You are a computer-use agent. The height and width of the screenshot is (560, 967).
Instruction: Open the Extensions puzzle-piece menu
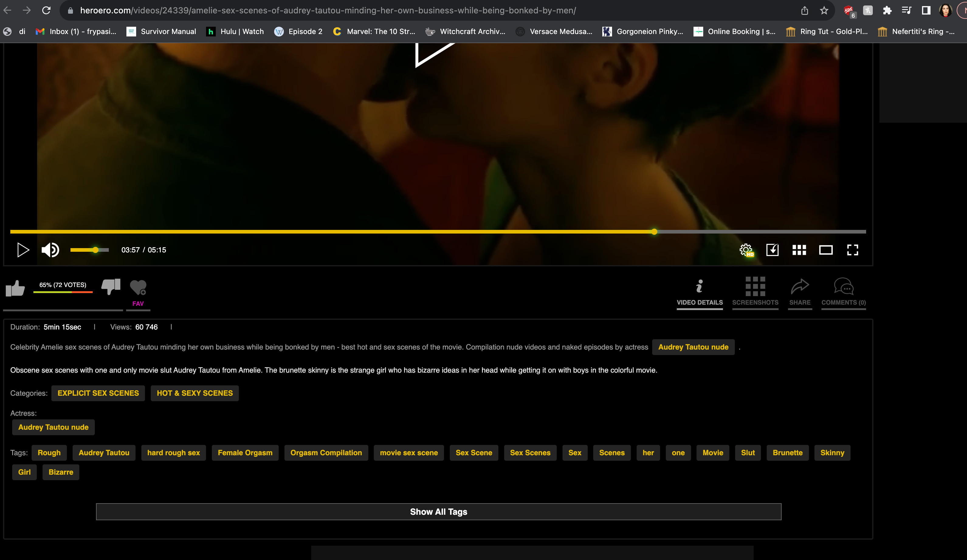coord(887,11)
